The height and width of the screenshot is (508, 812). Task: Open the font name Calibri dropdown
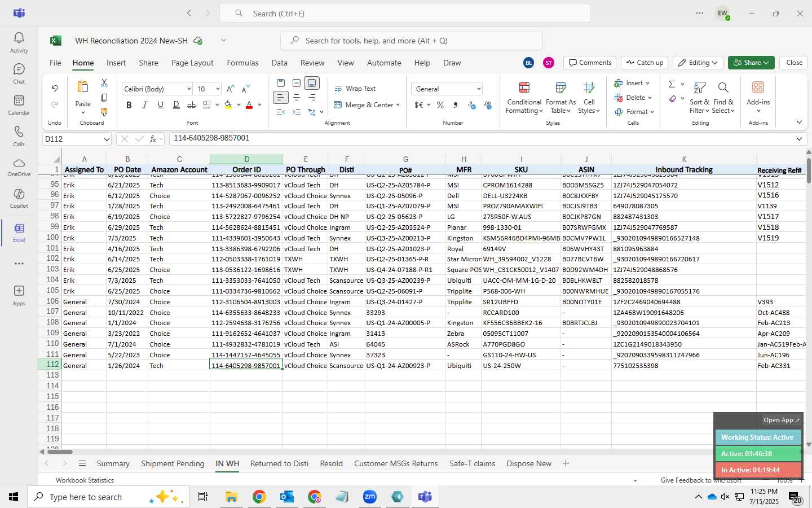point(189,89)
